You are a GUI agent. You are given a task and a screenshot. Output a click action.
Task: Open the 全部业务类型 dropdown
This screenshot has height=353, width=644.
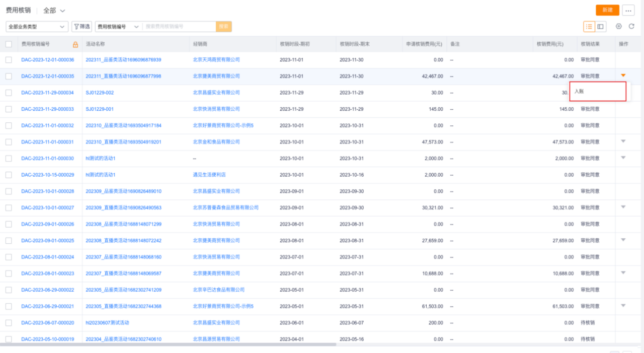[37, 27]
